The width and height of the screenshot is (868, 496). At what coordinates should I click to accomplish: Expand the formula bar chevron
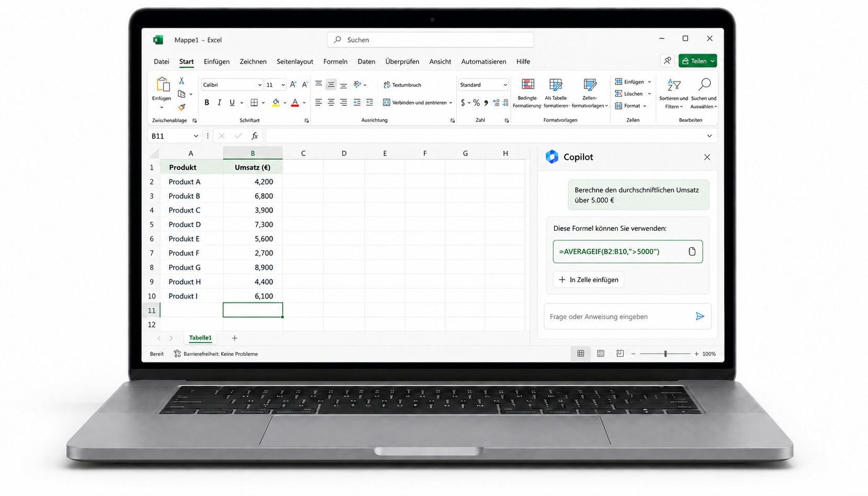coord(709,136)
